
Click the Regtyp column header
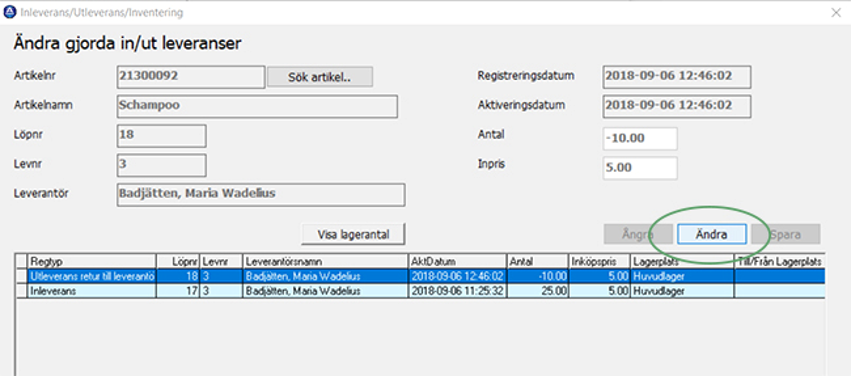tap(92, 261)
